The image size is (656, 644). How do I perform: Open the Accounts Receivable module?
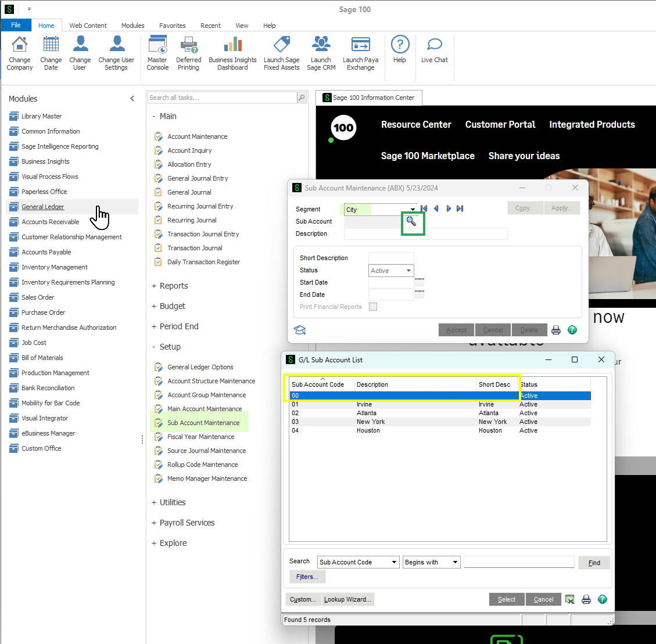[x=50, y=222]
